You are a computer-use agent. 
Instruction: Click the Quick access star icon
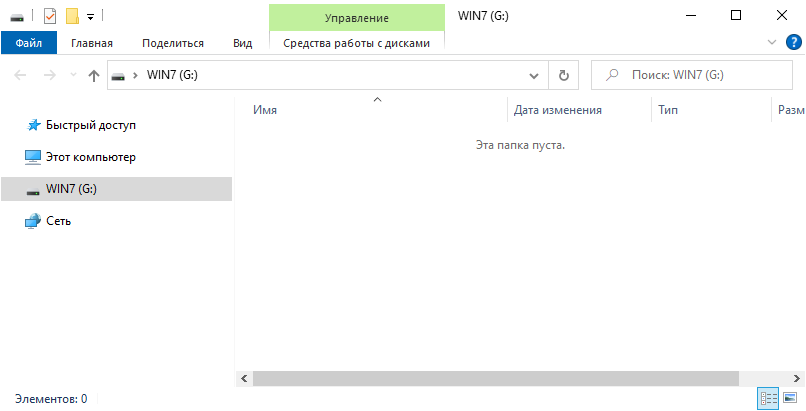pyautogui.click(x=33, y=125)
